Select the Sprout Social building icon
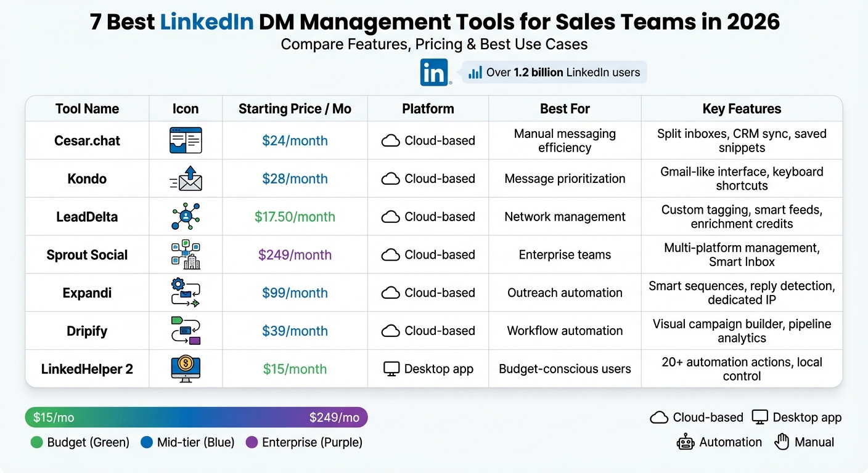868x473 pixels. pyautogui.click(x=186, y=254)
